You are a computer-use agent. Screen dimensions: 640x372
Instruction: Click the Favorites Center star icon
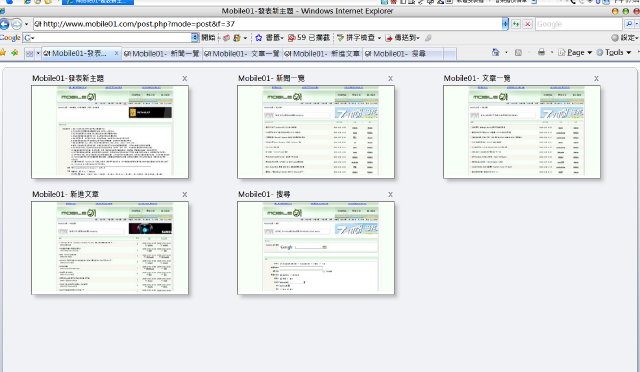[x=3, y=53]
